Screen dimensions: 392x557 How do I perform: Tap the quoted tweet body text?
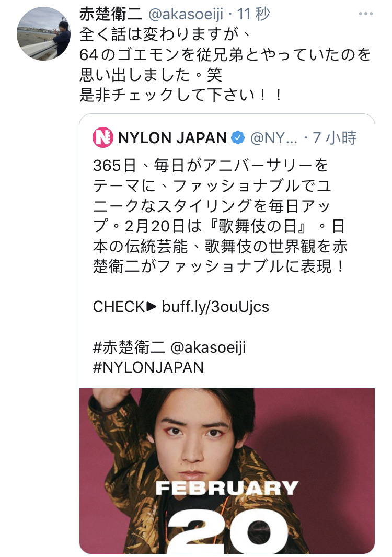(x=220, y=216)
